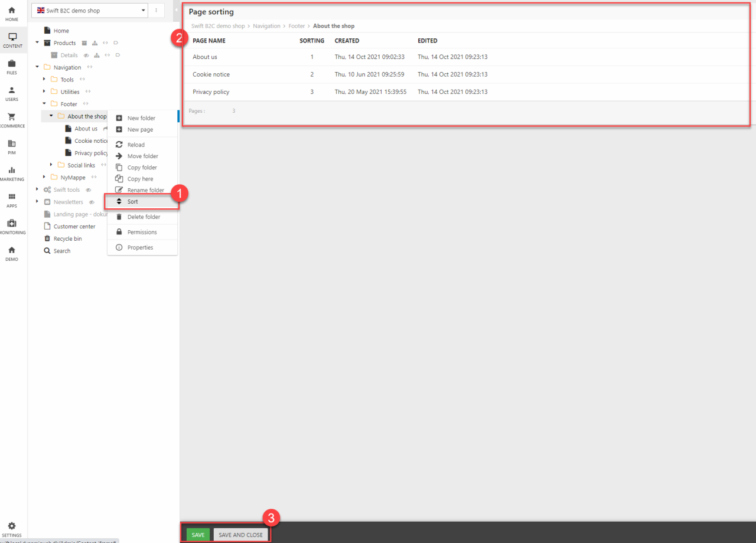The width and height of the screenshot is (756, 543).
Task: Click the hidden eye icon beside Newsletters
Action: (92, 202)
